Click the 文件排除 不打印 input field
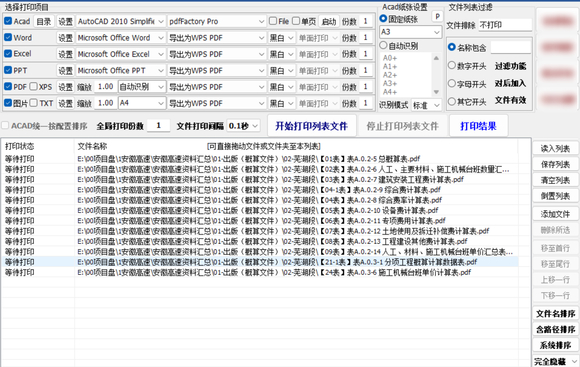This screenshot has width=580, height=367. 505,25
